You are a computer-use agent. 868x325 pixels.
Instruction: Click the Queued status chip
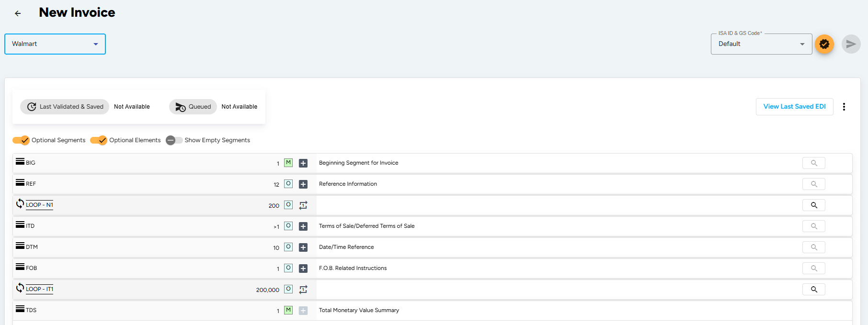click(193, 107)
